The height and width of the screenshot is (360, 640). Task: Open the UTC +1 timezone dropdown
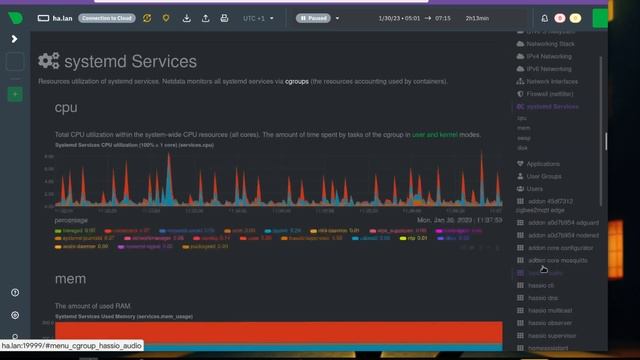click(258, 18)
